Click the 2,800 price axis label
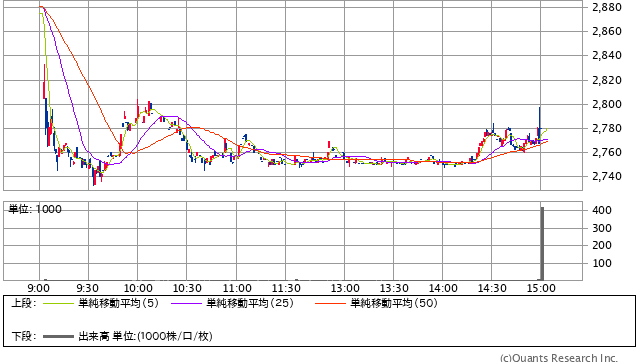Viewport: 638px width, 362px height. click(607, 104)
